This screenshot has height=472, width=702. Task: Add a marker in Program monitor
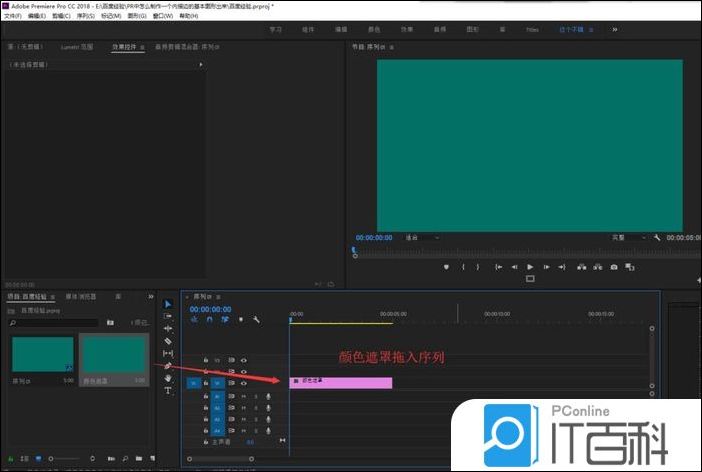point(446,267)
